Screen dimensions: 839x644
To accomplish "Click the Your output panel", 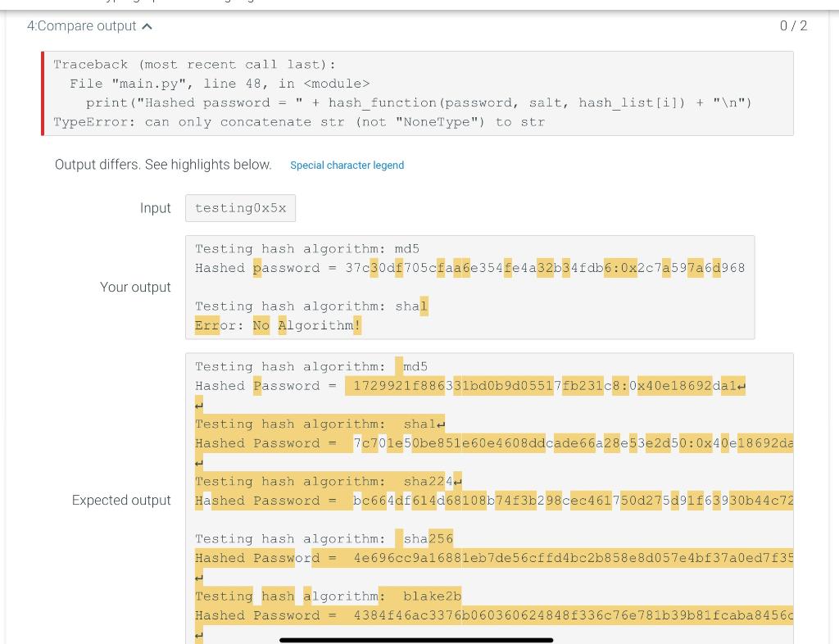I will tap(469, 287).
